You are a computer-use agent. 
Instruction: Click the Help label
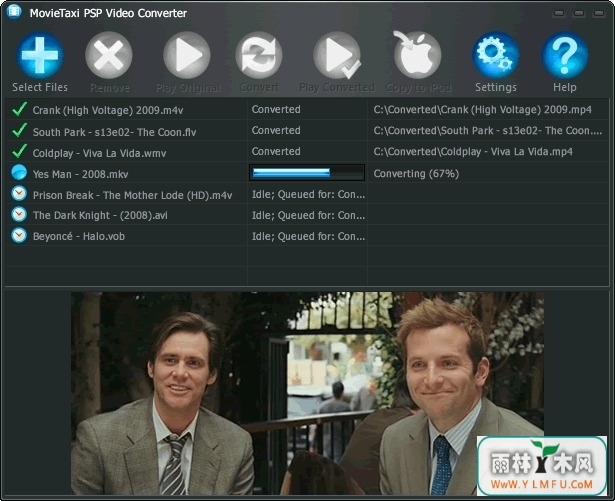pos(565,87)
